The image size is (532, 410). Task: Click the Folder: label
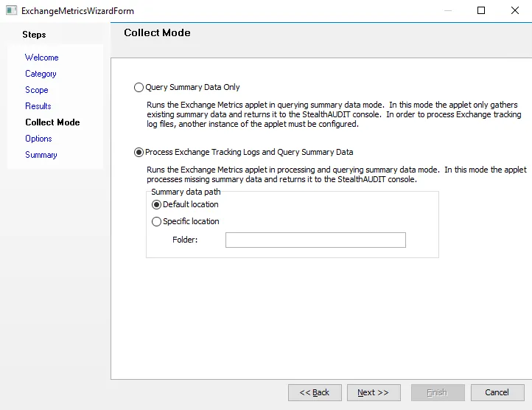[x=185, y=240]
